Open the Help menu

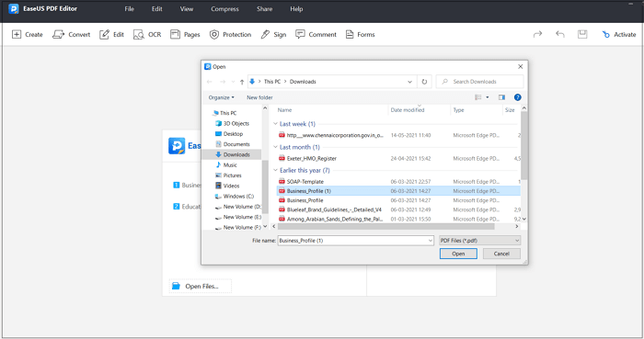tap(296, 8)
